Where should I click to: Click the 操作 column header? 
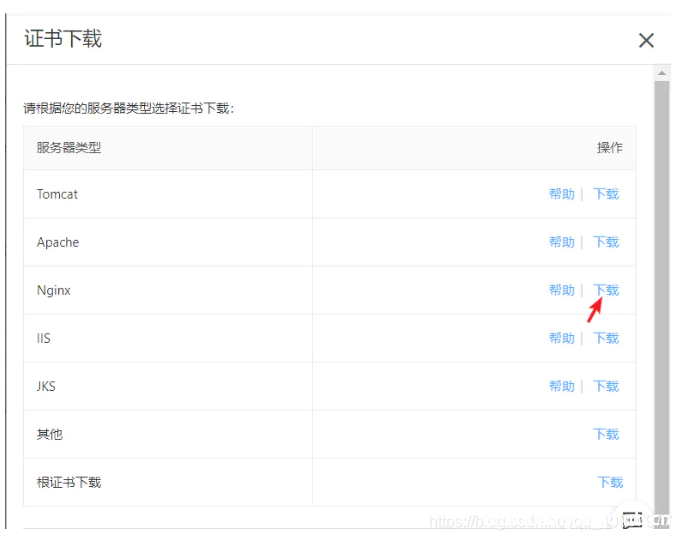click(609, 148)
